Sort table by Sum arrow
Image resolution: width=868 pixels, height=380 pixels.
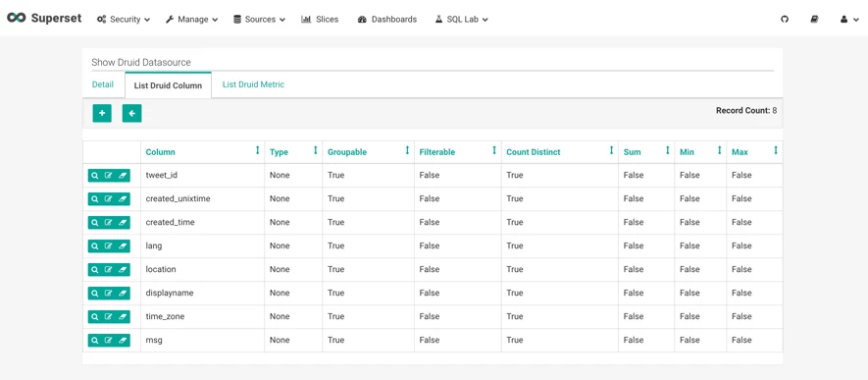668,150
